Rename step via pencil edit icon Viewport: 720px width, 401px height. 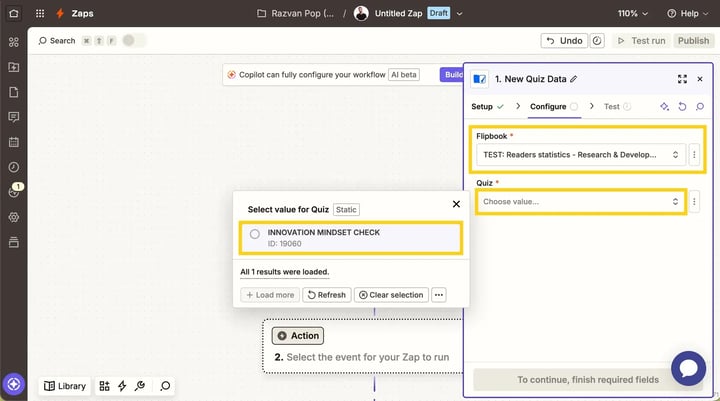click(x=574, y=79)
